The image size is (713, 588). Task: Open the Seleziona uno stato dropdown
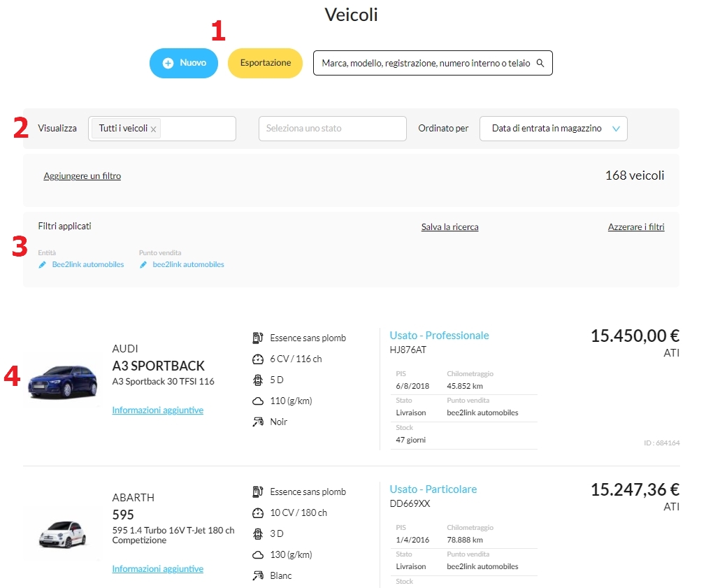(333, 129)
